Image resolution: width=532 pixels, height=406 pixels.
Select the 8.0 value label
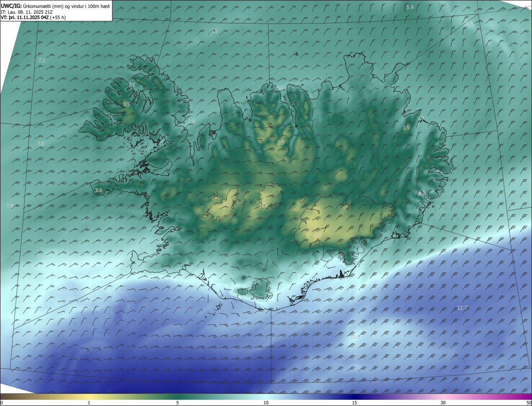point(280,88)
